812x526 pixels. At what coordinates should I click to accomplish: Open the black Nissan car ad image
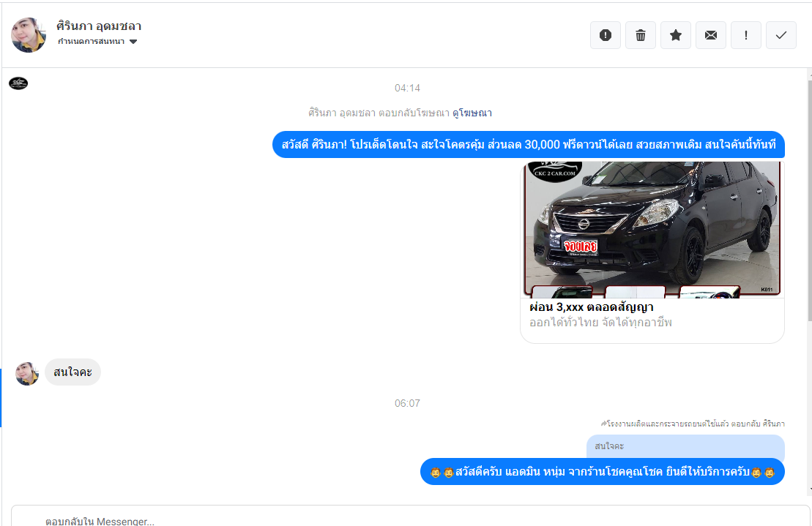[652, 230]
